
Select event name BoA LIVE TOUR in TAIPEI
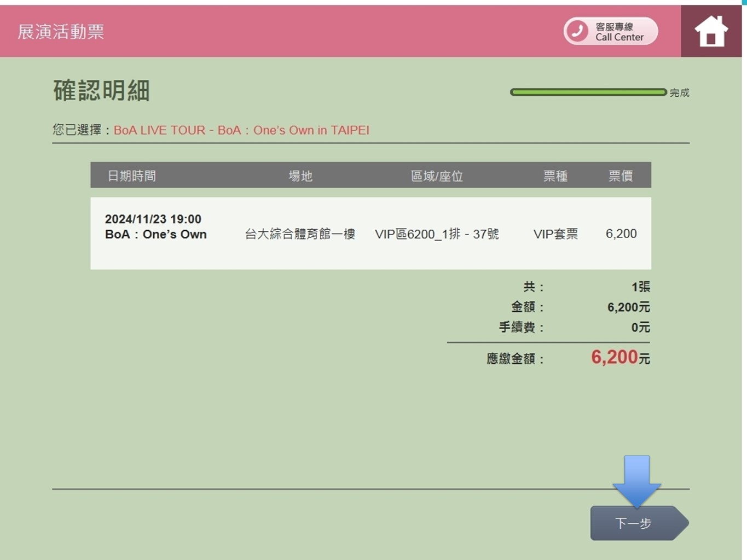coord(241,130)
